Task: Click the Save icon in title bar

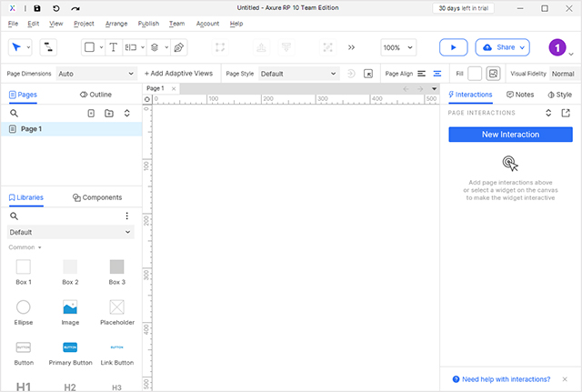Action: click(x=37, y=8)
